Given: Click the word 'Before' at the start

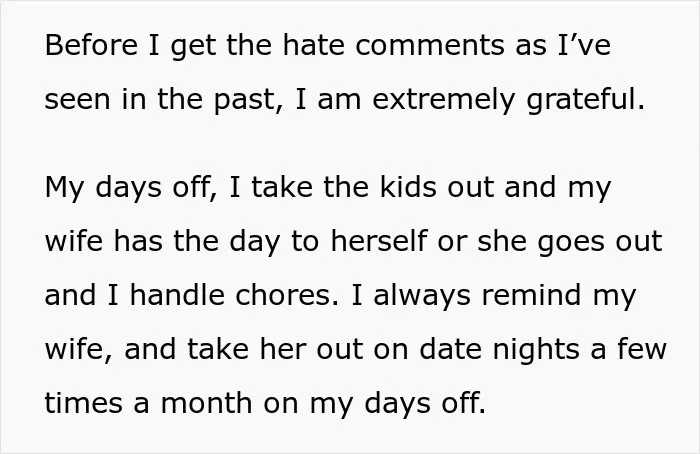Looking at the screenshot, I should [x=92, y=45].
